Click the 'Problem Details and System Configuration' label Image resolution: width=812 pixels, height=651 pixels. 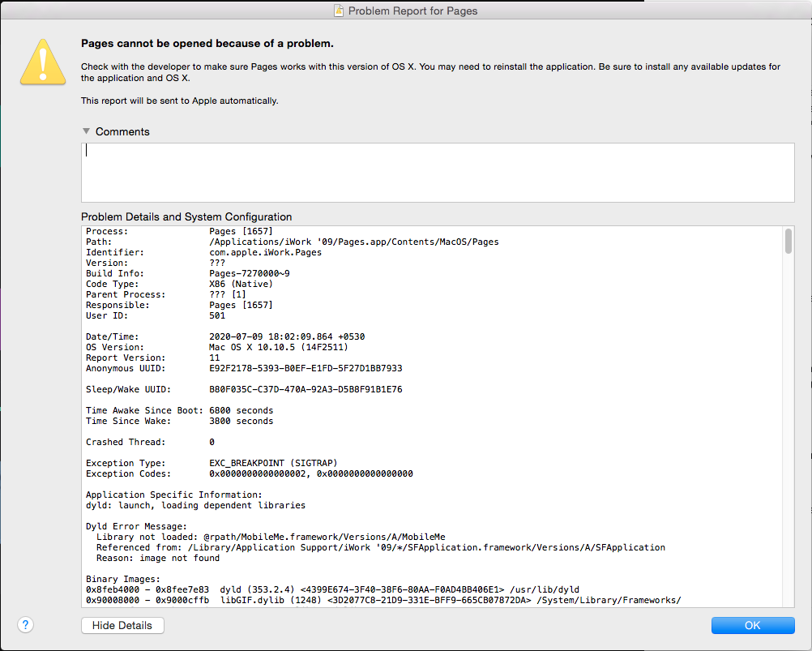[x=186, y=217]
